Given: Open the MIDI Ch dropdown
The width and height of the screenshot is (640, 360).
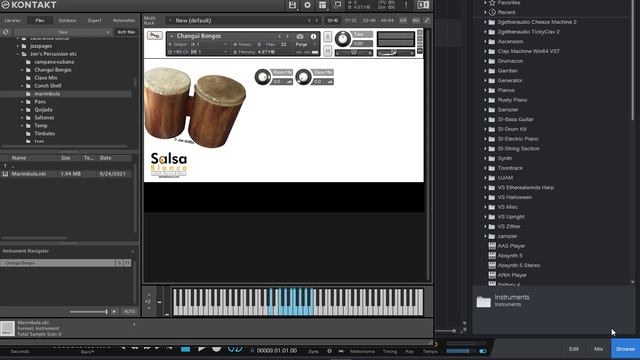Looking at the screenshot, I should 198,52.
